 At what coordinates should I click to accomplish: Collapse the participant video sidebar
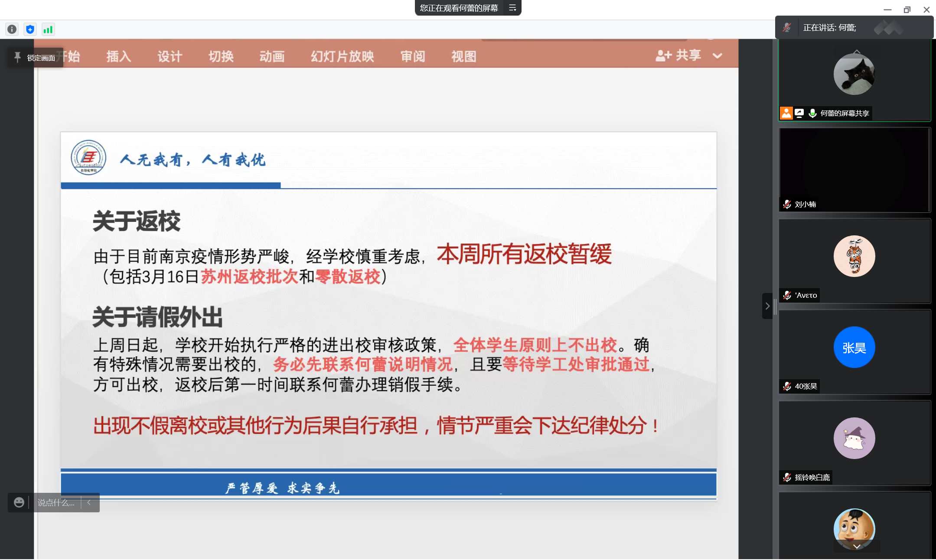pos(767,306)
